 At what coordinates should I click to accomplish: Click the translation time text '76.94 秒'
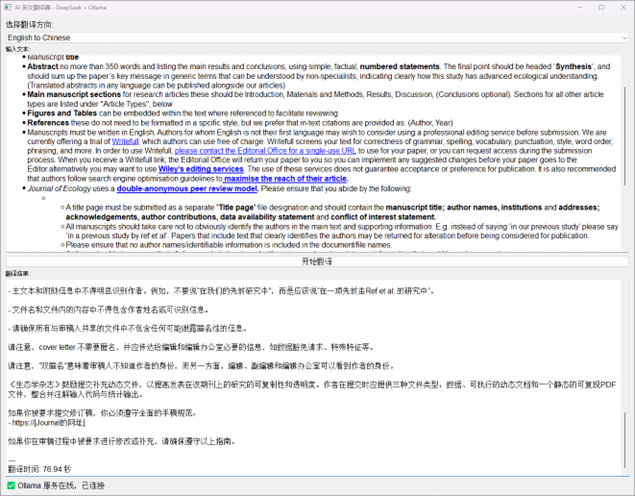click(x=57, y=469)
